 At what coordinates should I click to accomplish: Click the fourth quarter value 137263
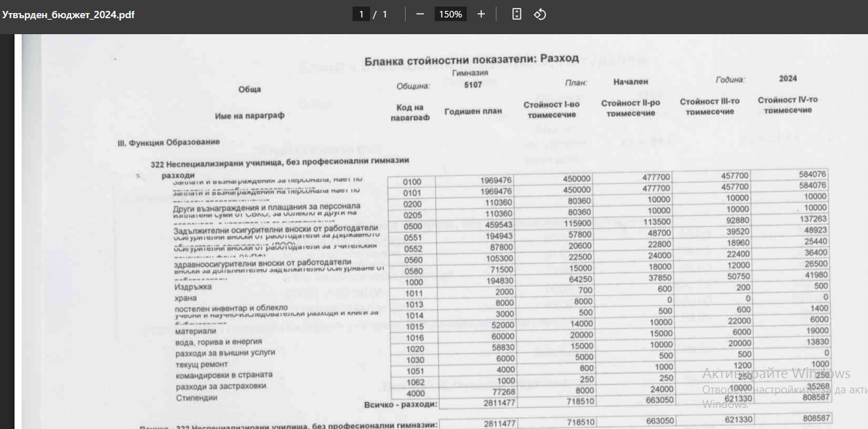pyautogui.click(x=812, y=218)
